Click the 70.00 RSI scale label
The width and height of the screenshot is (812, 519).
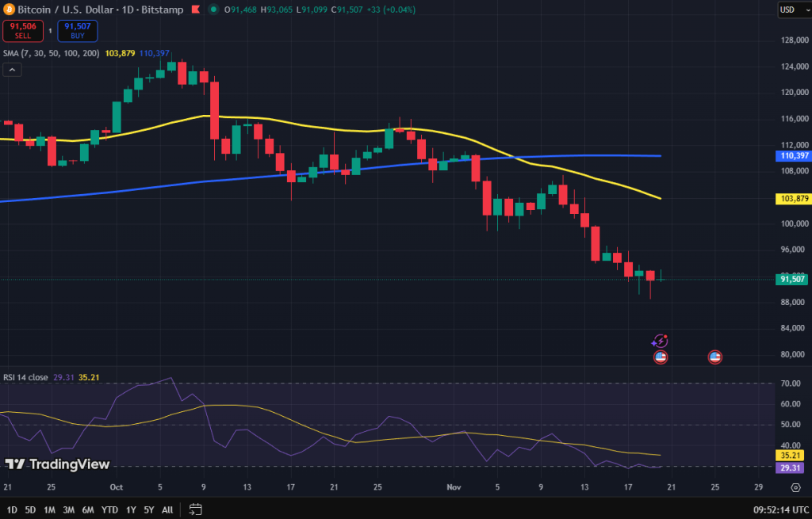pyautogui.click(x=791, y=384)
